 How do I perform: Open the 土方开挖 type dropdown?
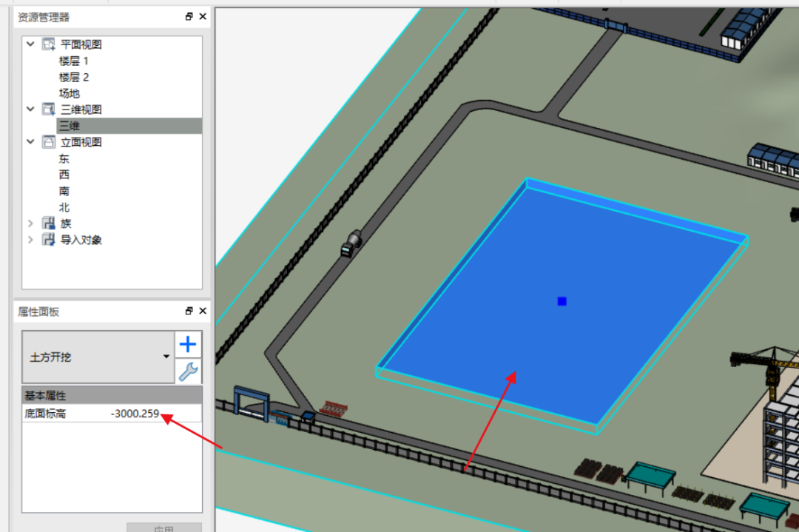166,357
